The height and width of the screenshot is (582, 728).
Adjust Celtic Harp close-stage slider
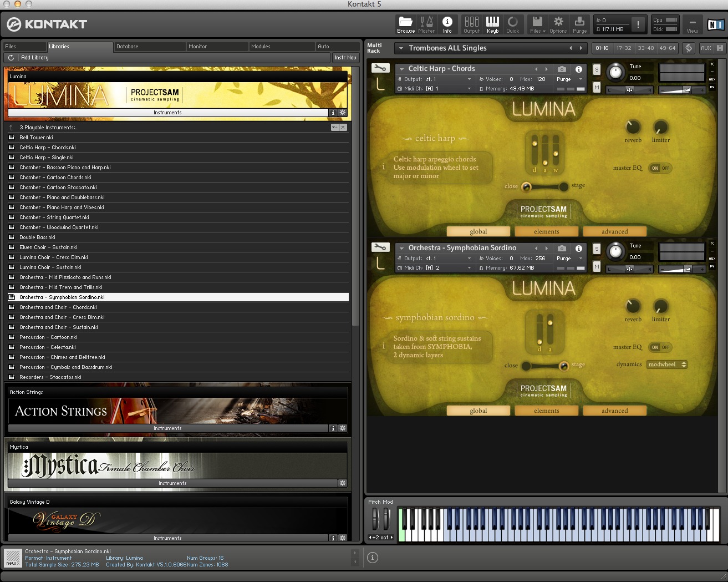[544, 186]
